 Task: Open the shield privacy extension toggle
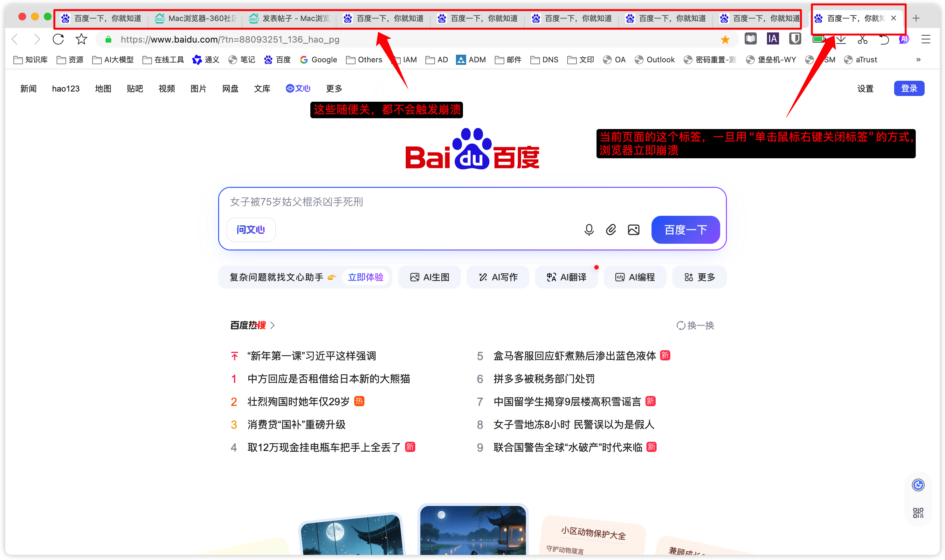(x=795, y=39)
